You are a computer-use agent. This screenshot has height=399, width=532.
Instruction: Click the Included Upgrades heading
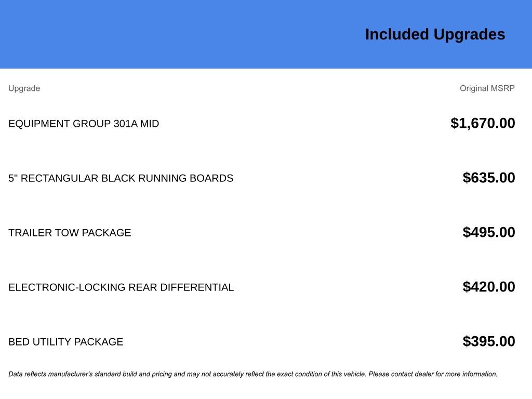[x=435, y=34]
